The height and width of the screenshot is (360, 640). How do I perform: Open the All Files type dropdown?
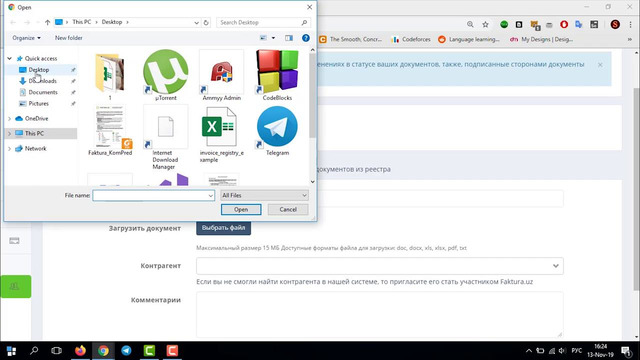point(264,196)
